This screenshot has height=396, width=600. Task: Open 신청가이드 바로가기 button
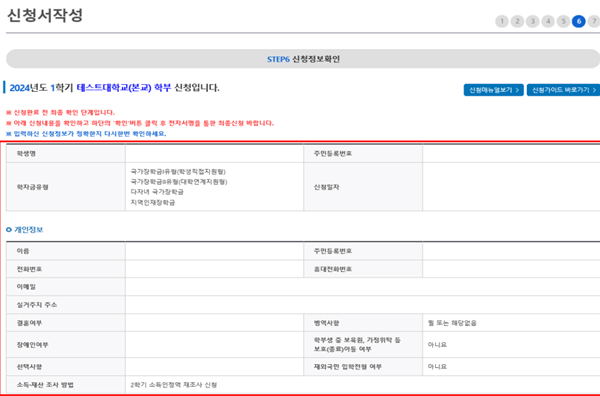[x=563, y=90]
